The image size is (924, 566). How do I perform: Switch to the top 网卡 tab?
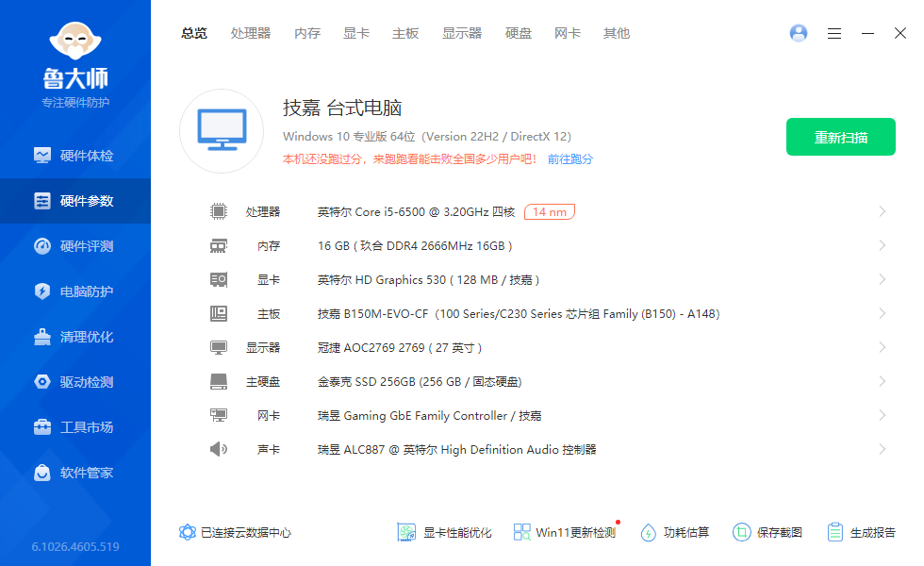[x=567, y=34]
